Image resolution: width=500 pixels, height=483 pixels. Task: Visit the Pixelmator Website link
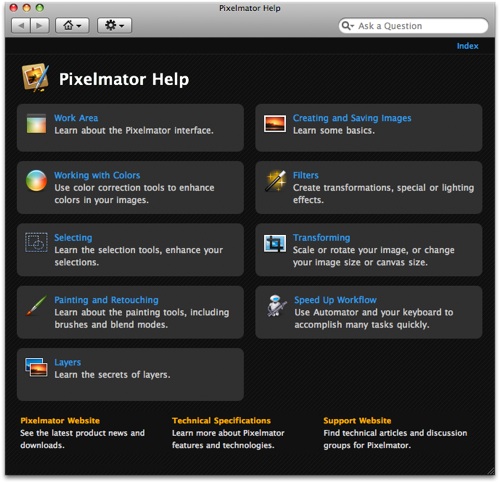[x=60, y=421]
